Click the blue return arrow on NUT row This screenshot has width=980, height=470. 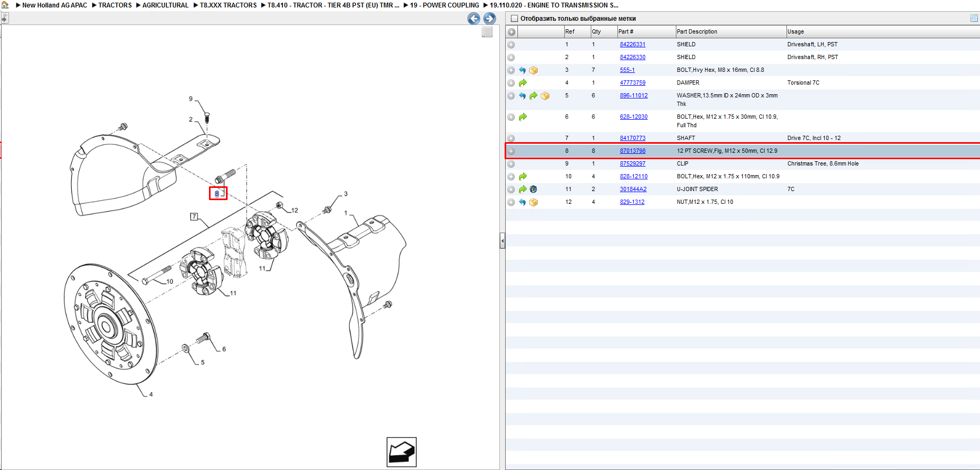point(522,202)
